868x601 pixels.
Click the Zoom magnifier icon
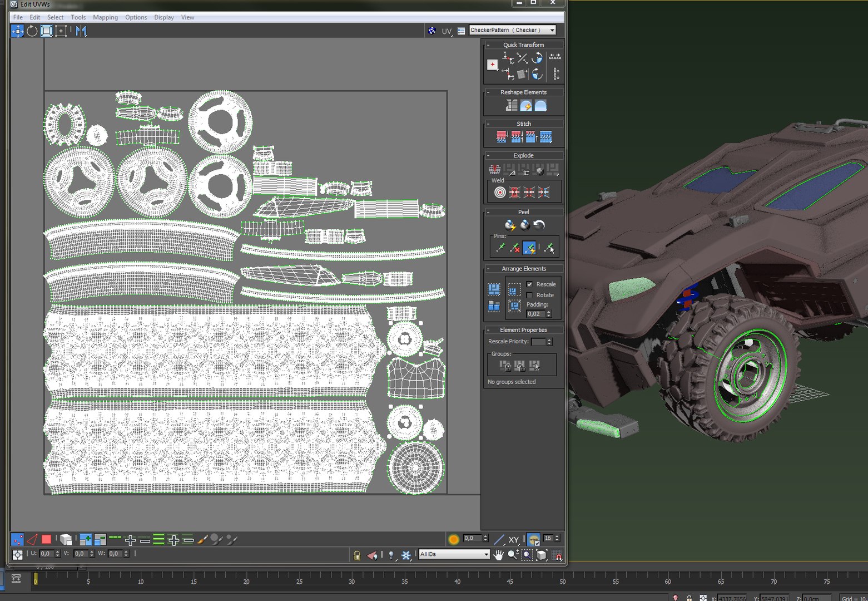513,555
